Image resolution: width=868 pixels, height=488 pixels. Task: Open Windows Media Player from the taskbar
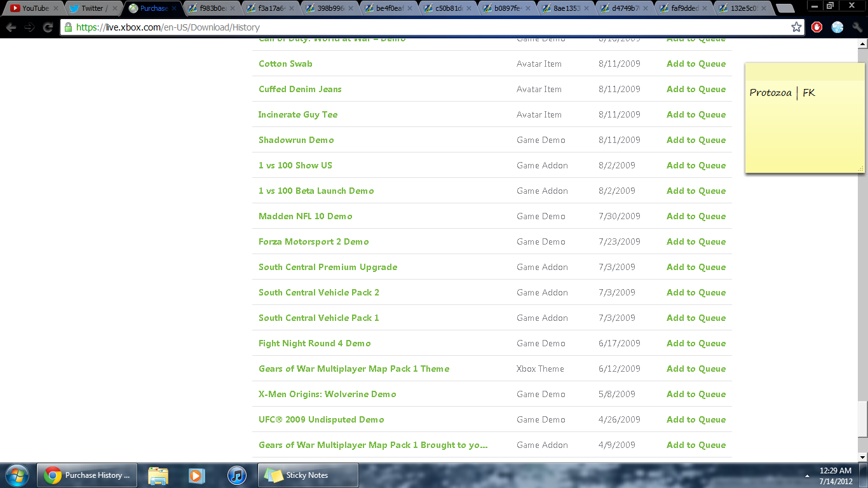click(x=197, y=475)
